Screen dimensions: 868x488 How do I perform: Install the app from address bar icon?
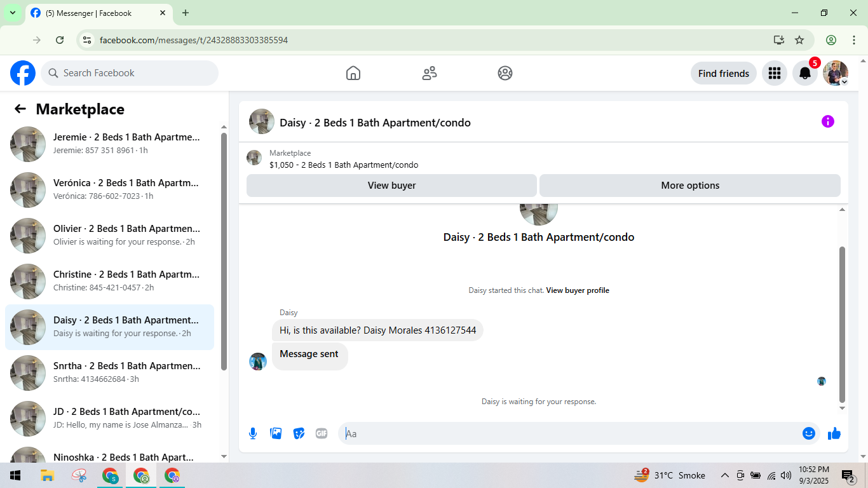(779, 40)
